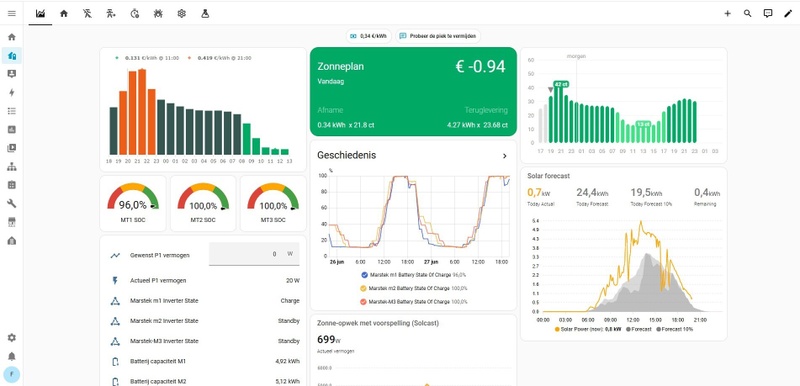The height and width of the screenshot is (386, 800).
Task: Open the Actueel P1 vermogen row
Action: coord(204,280)
